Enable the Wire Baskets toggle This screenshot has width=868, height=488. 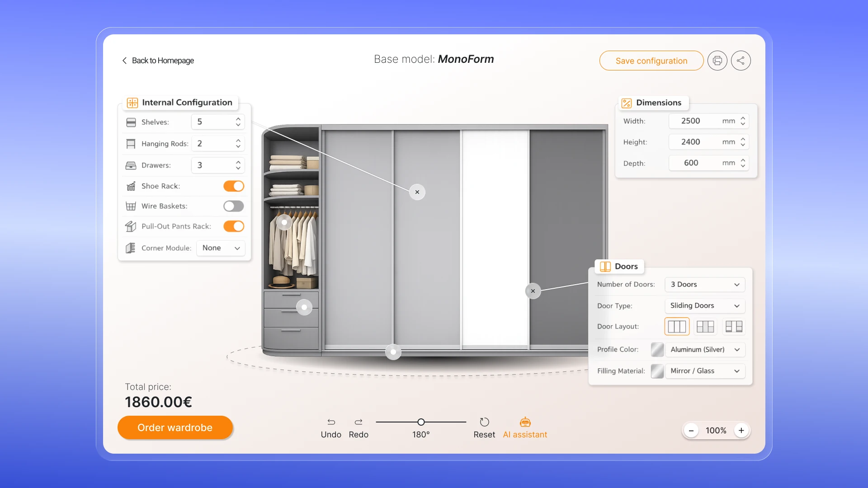point(233,206)
